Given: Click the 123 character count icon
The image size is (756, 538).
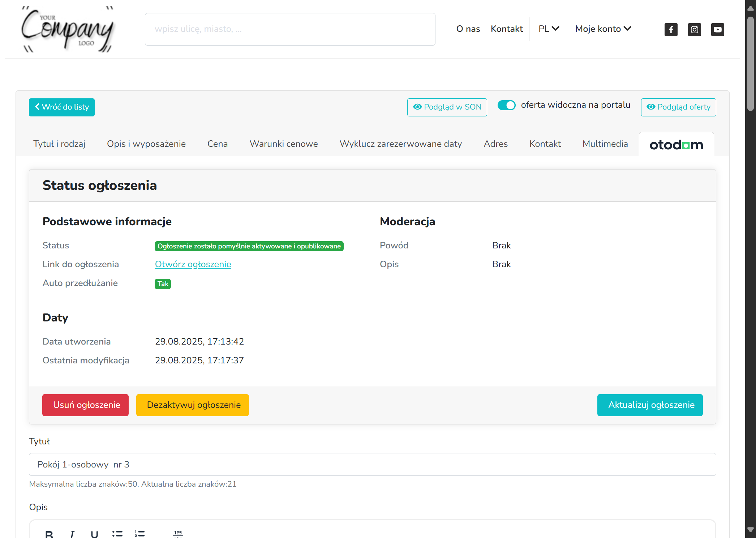Looking at the screenshot, I should 178,534.
